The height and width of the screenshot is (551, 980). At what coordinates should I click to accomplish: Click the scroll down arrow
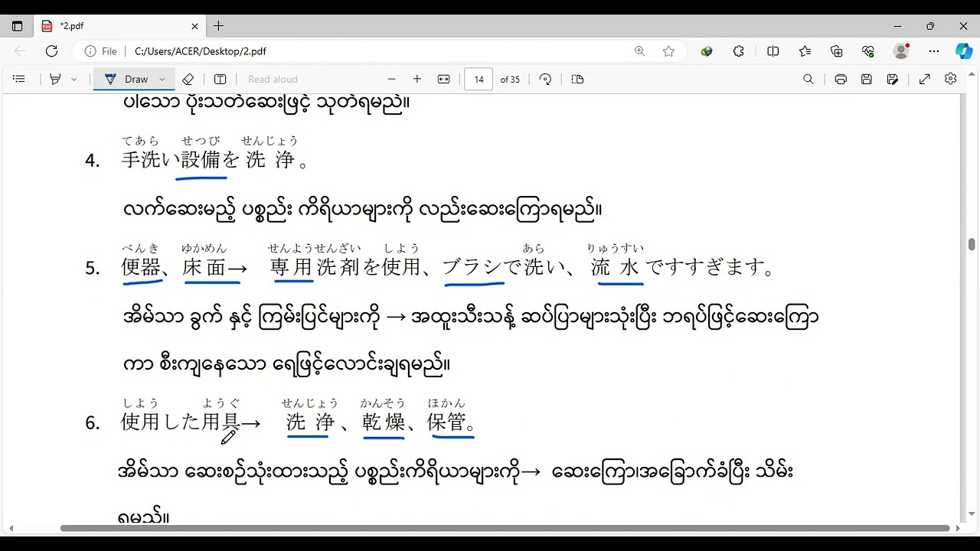[972, 514]
